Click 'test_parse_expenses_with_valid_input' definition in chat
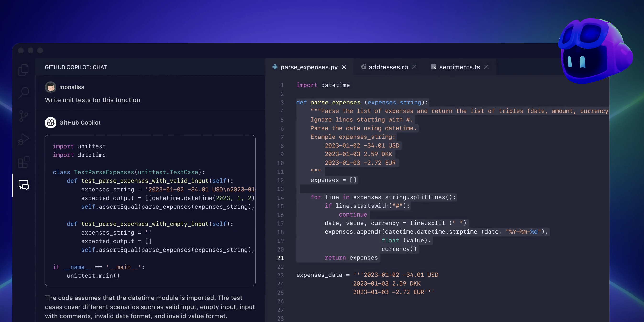 [150, 181]
